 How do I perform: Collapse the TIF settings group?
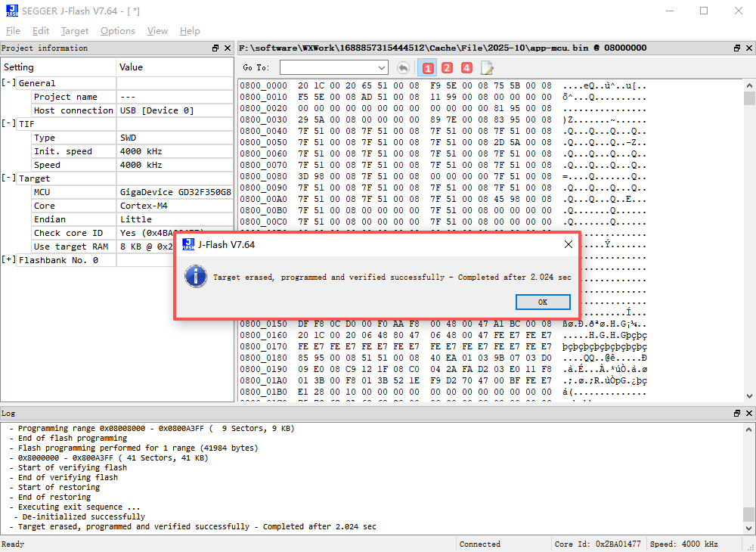coord(8,123)
